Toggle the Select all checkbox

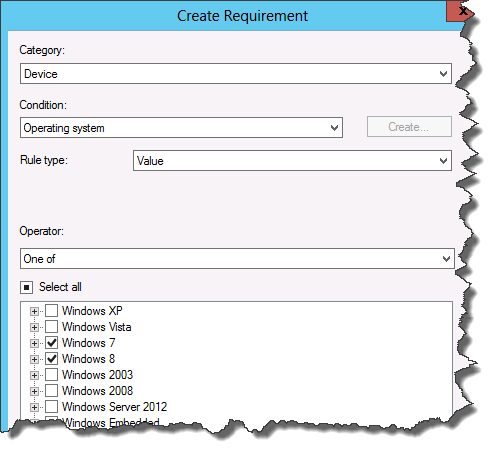26,287
